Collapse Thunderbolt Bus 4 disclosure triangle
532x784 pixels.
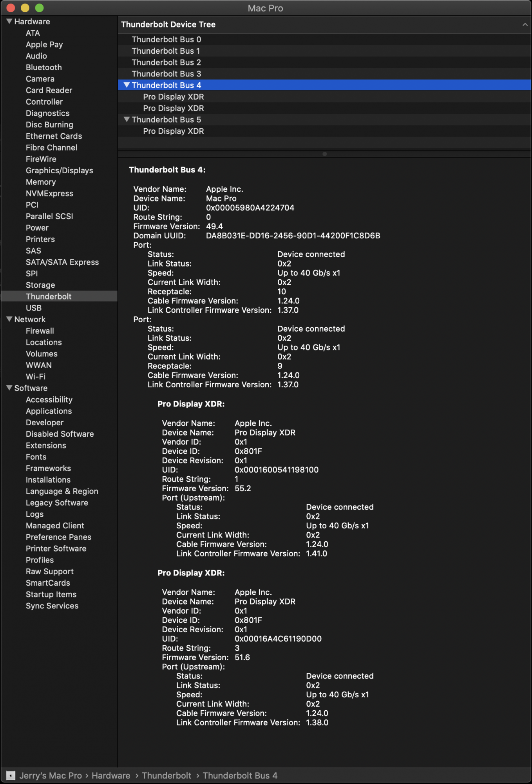127,85
